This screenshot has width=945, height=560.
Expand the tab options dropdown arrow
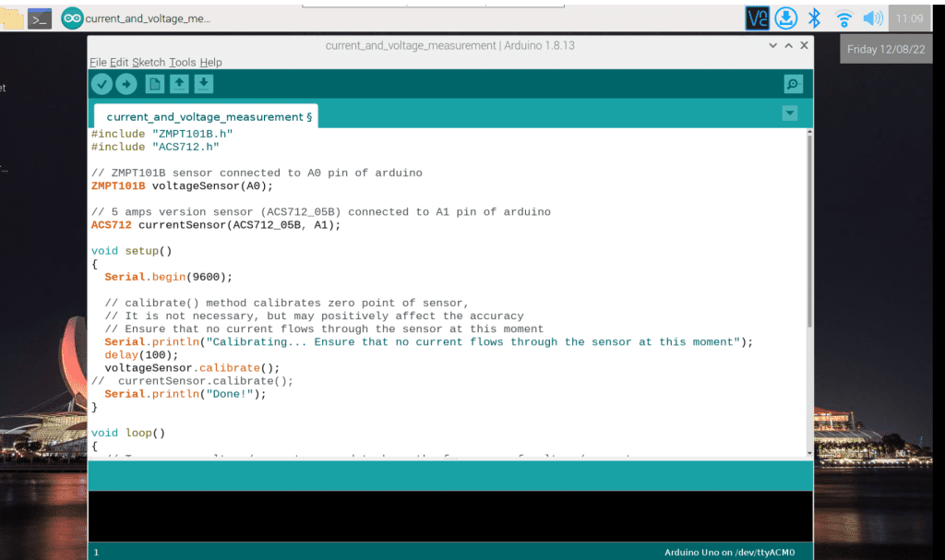(x=789, y=113)
